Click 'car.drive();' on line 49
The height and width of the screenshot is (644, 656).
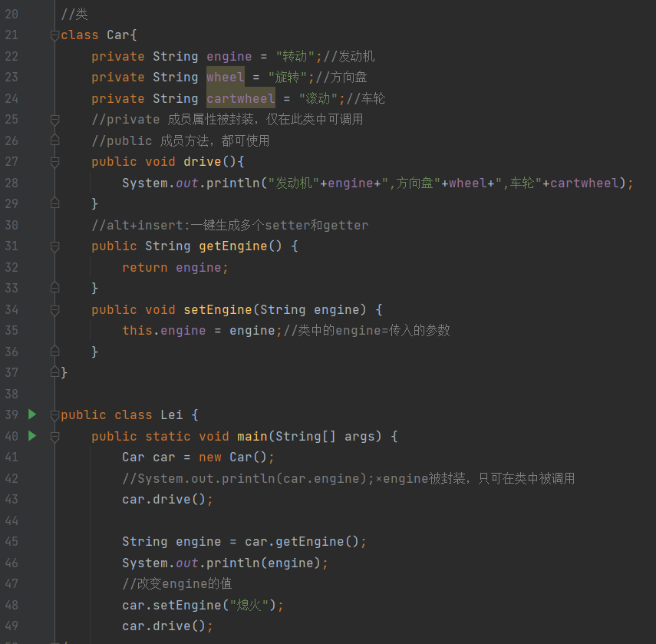[x=168, y=626]
